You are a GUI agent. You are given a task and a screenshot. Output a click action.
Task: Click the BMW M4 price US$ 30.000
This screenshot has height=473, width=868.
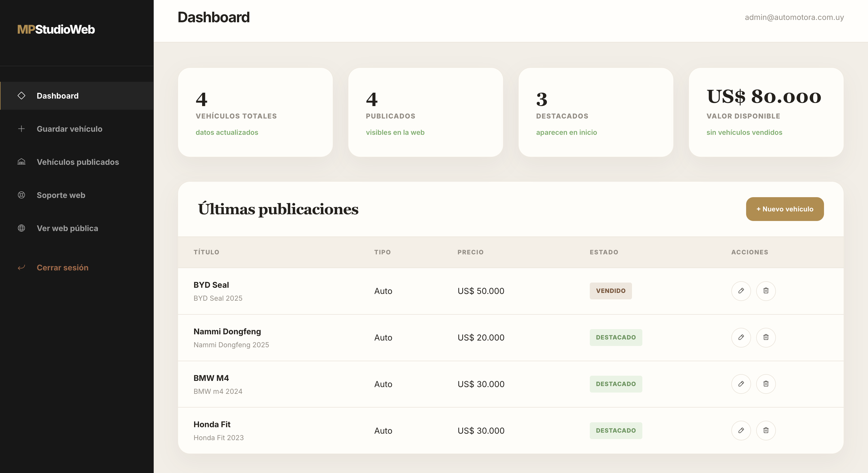tap(481, 384)
